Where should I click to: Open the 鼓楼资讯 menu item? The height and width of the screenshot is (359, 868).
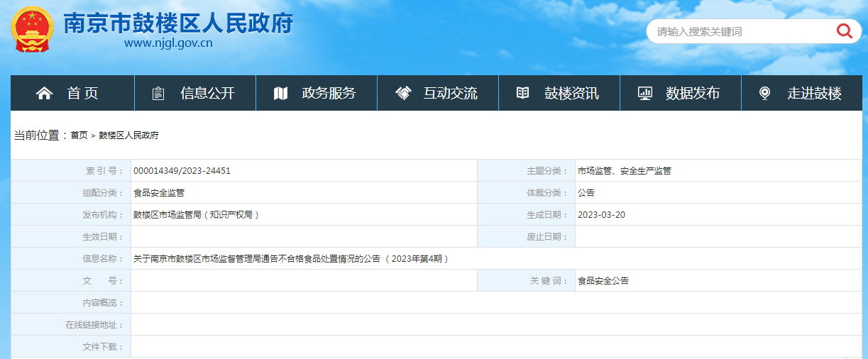pyautogui.click(x=571, y=94)
